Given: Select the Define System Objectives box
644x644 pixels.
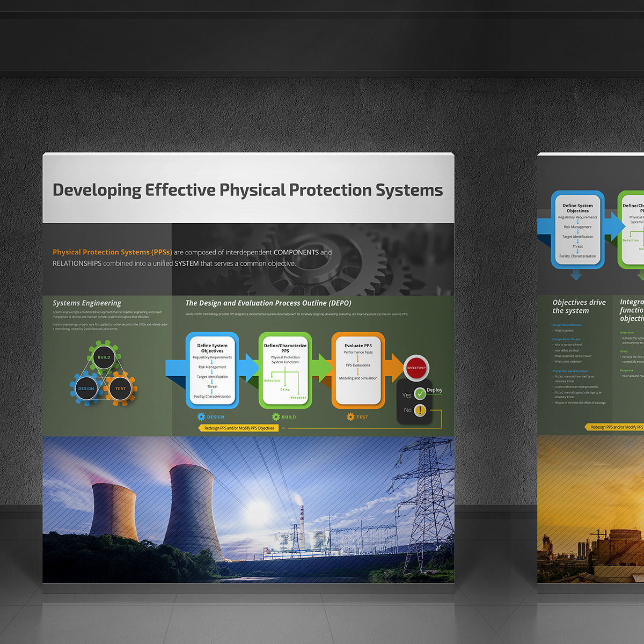Looking at the screenshot, I should tap(212, 370).
